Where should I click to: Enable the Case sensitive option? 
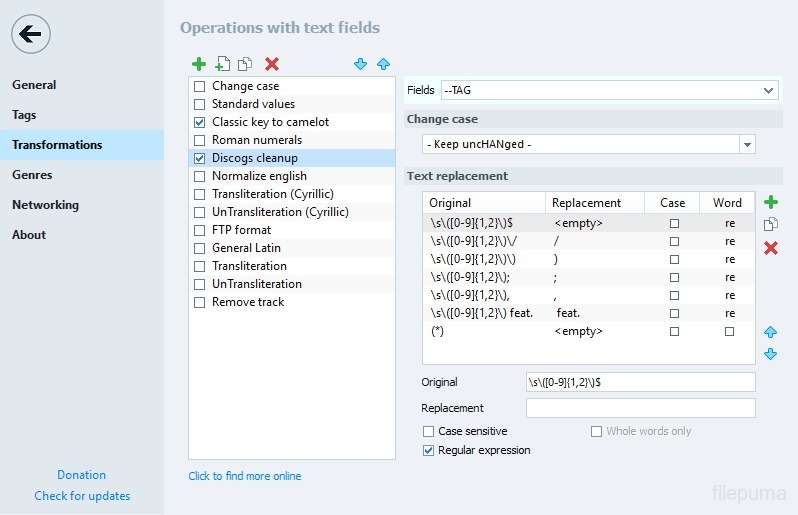click(x=429, y=432)
